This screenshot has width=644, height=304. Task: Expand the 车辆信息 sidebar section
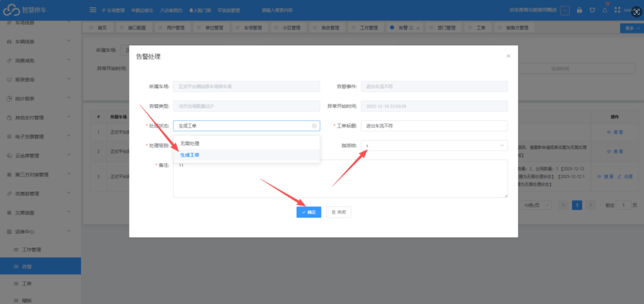40,42
